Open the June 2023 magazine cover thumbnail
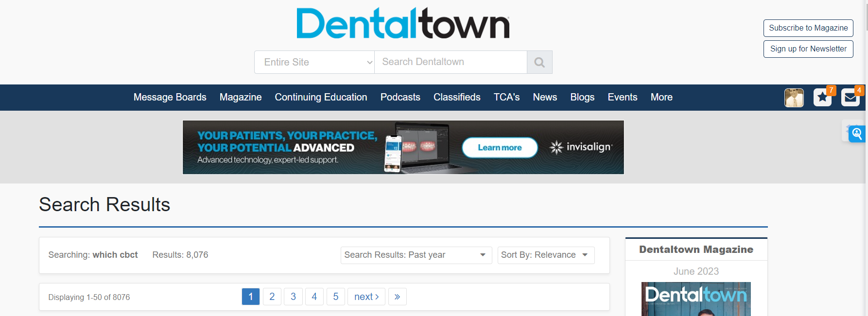 coord(696,299)
